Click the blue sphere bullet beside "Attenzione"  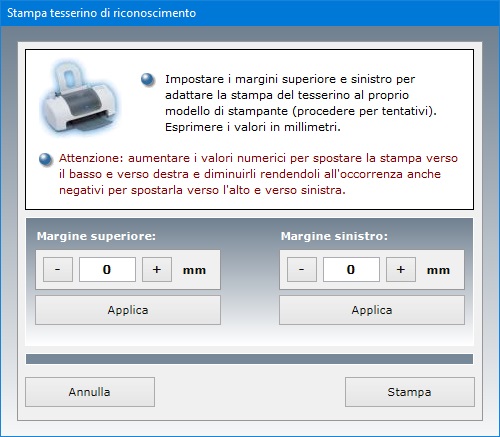pos(46,159)
